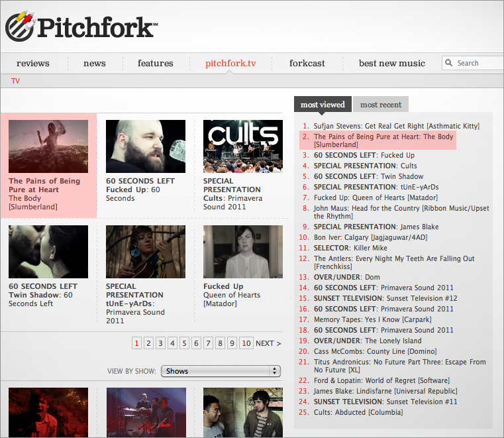The image size is (504, 438).
Task: Open James Blake: Lindisfarne link
Action: tap(385, 392)
